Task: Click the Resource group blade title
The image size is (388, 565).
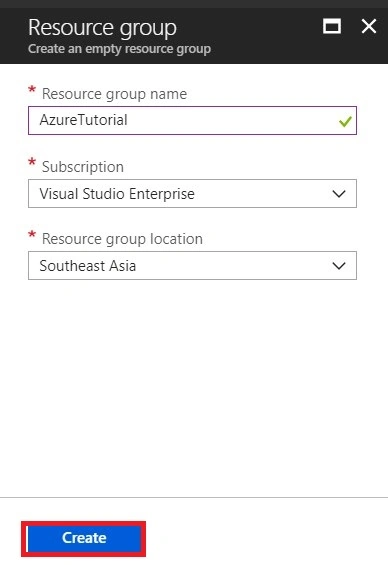Action: [102, 28]
